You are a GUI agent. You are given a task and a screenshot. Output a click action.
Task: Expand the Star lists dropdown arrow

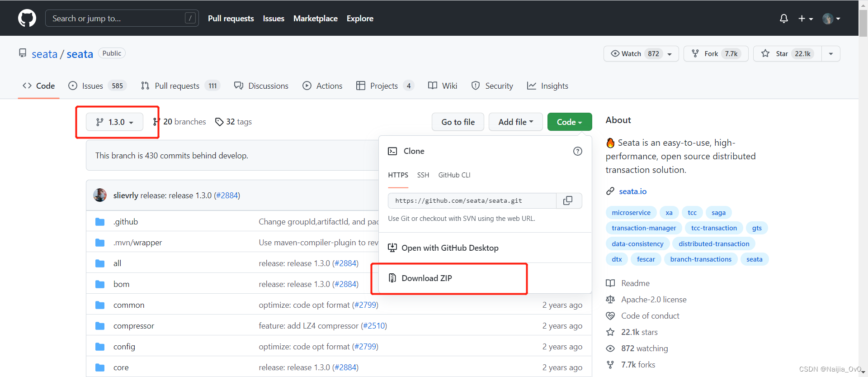tap(831, 53)
